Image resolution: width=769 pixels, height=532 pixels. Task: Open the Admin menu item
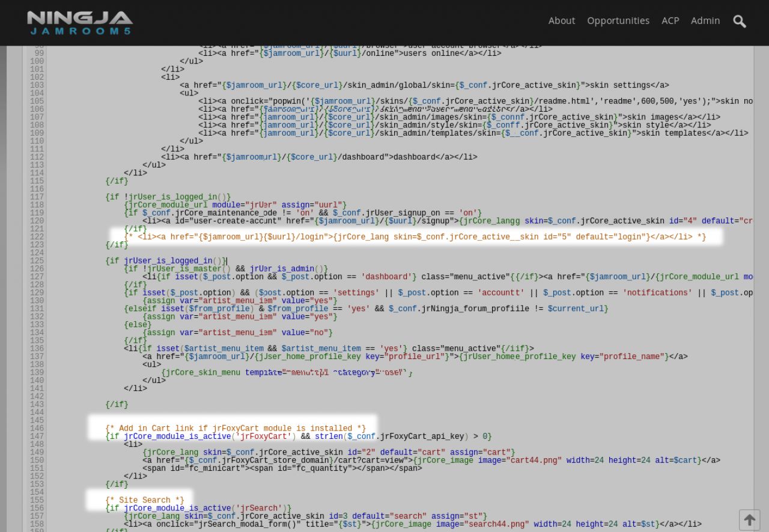point(705,21)
